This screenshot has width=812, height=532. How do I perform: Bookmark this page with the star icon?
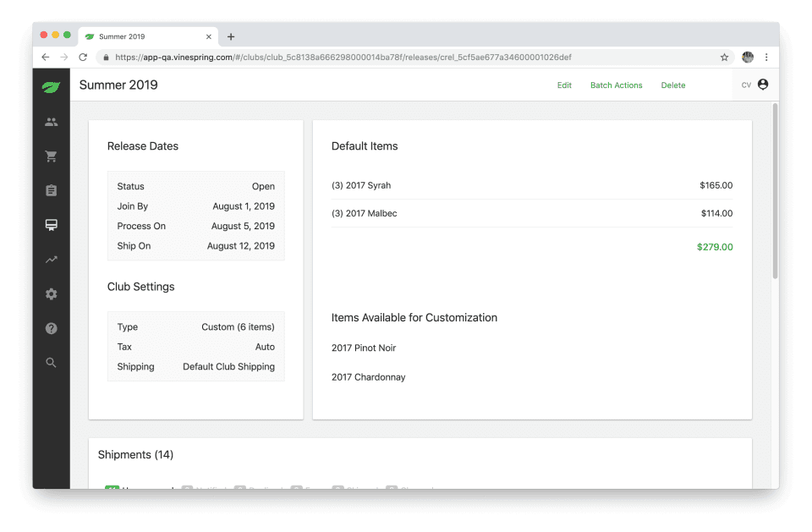pos(724,58)
